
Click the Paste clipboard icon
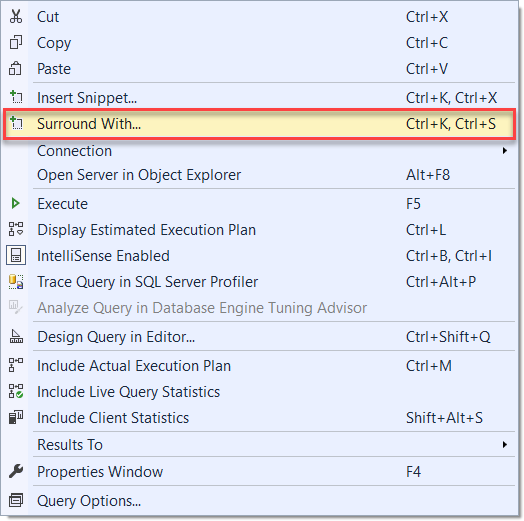click(15, 69)
